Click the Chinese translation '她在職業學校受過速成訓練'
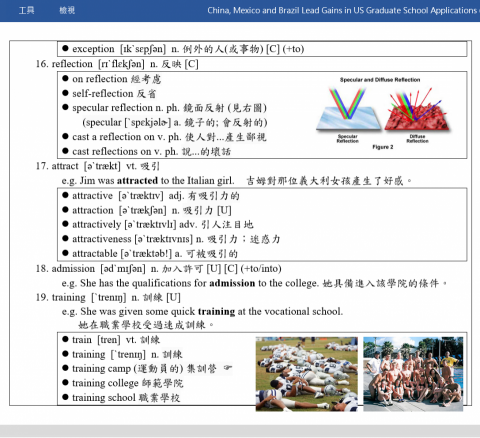This screenshot has width=480, height=438. [x=147, y=325]
